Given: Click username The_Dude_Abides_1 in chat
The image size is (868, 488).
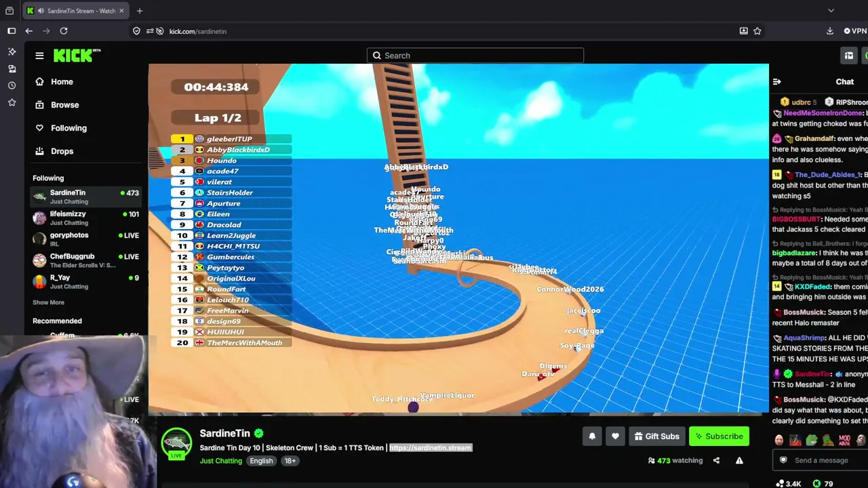Looking at the screenshot, I should 827,175.
